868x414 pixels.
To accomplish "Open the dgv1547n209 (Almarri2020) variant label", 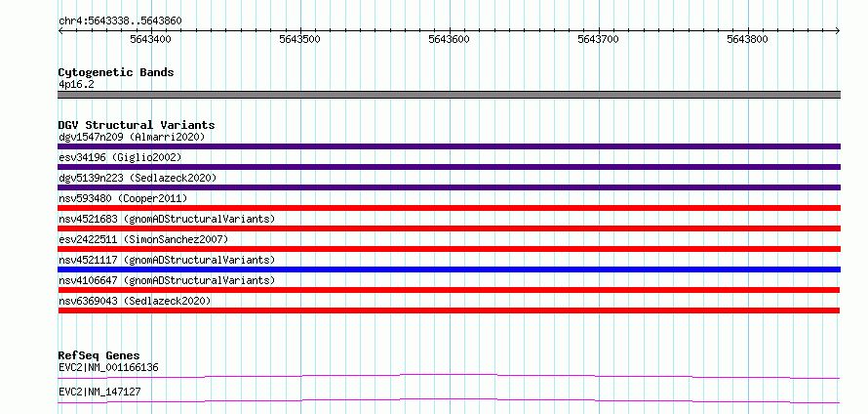I will (132, 137).
